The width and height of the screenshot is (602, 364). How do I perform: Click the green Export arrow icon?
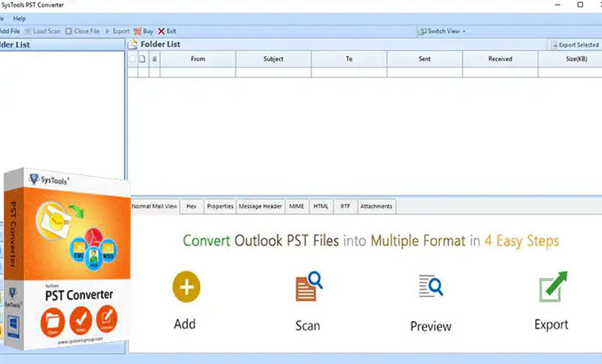(x=553, y=287)
